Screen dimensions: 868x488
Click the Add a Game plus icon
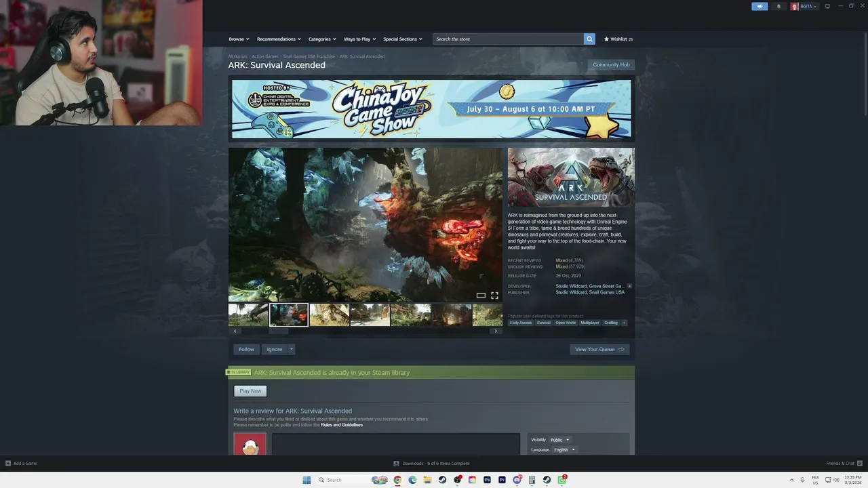coord(8,464)
